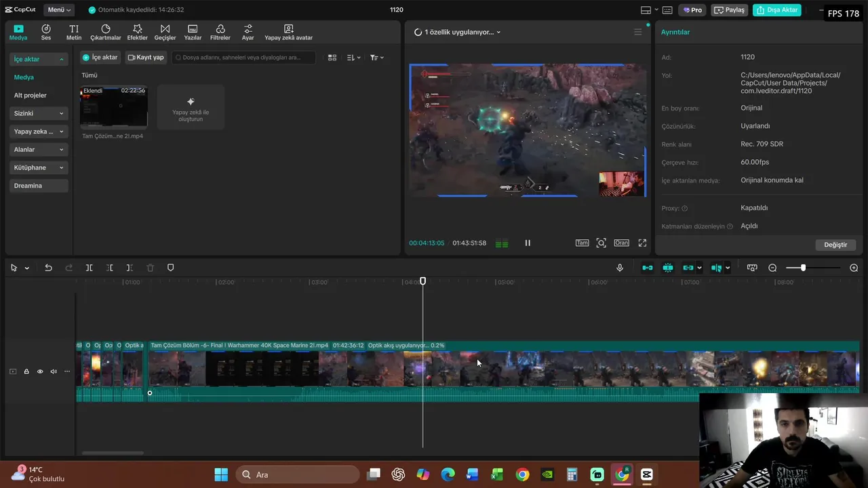The height and width of the screenshot is (488, 868).
Task: Select Alt projeler in the sidebar
Action: coord(31,96)
